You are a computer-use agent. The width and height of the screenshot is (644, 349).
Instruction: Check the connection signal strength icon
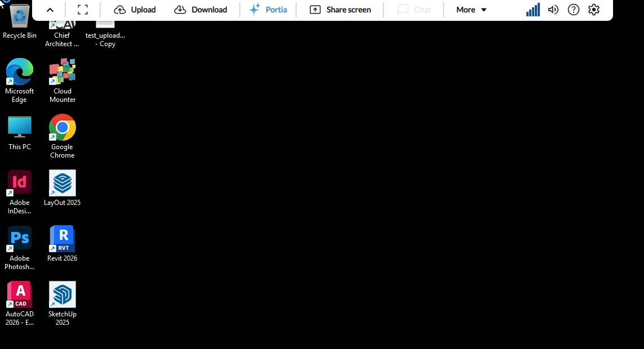pos(533,10)
